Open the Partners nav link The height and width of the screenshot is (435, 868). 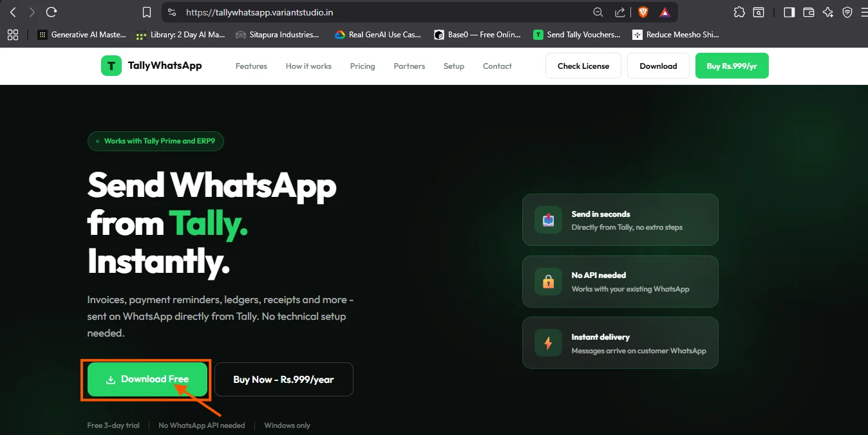click(410, 66)
